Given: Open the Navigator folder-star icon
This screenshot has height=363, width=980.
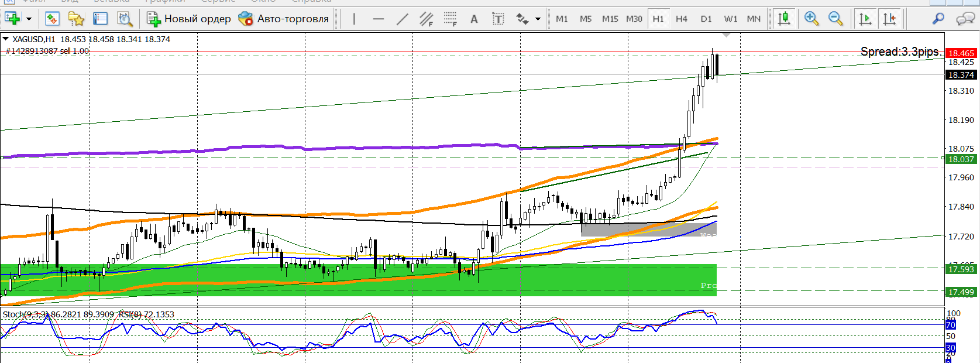Looking at the screenshot, I should [x=77, y=19].
